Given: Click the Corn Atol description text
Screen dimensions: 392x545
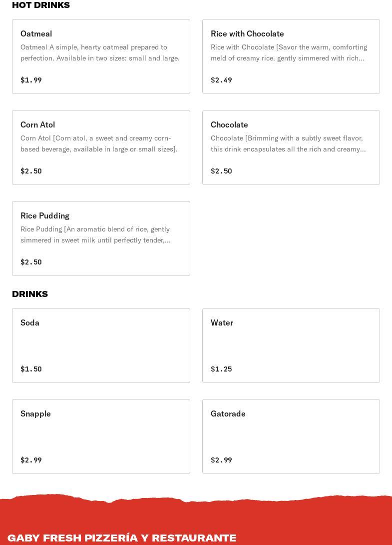Looking at the screenshot, I should 99,143.
